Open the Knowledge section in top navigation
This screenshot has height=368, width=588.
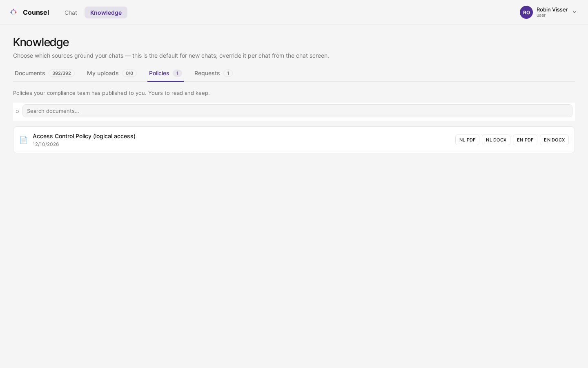click(x=106, y=13)
